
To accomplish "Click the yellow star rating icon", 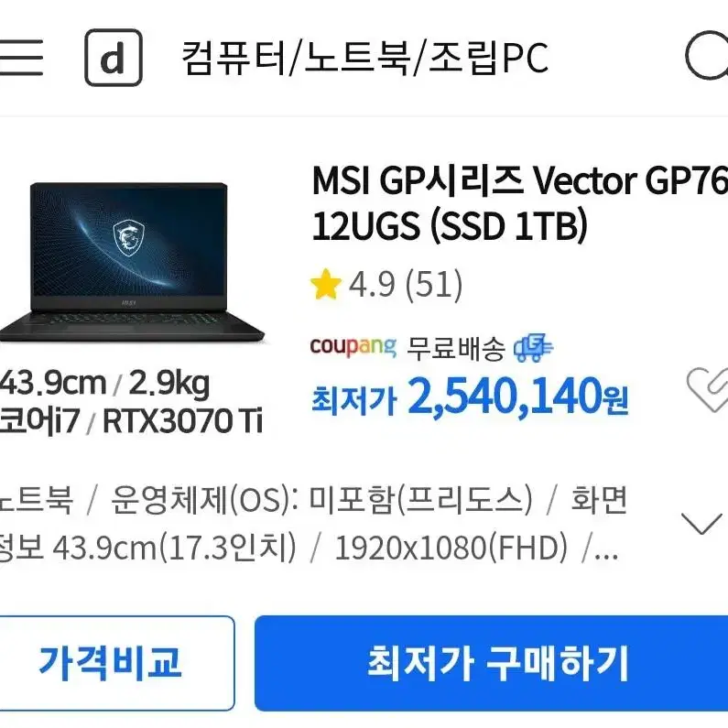I will point(325,284).
